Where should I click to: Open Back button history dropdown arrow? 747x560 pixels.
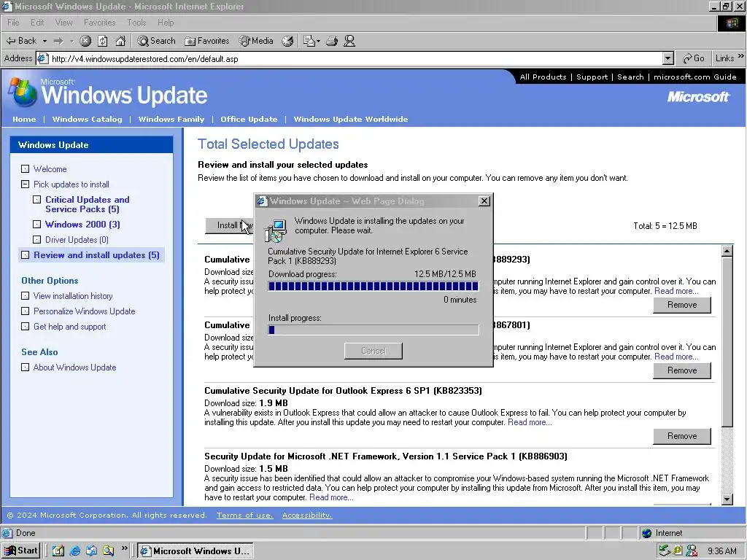tap(44, 41)
